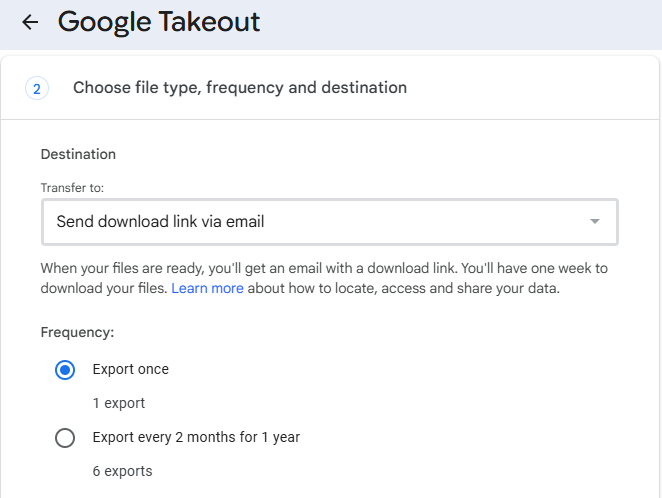Go back using the arrow beside Google Takeout
This screenshot has height=498, width=662.
point(30,22)
